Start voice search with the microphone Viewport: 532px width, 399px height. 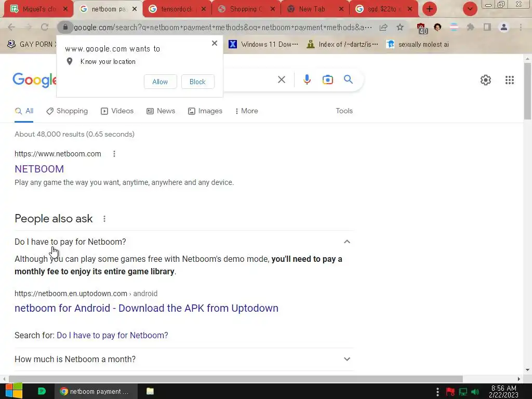coord(307,79)
